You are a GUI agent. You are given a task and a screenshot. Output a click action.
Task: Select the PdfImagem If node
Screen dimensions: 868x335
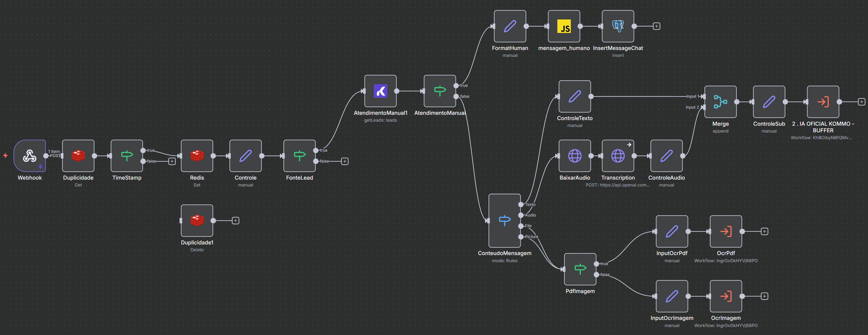[x=580, y=269]
